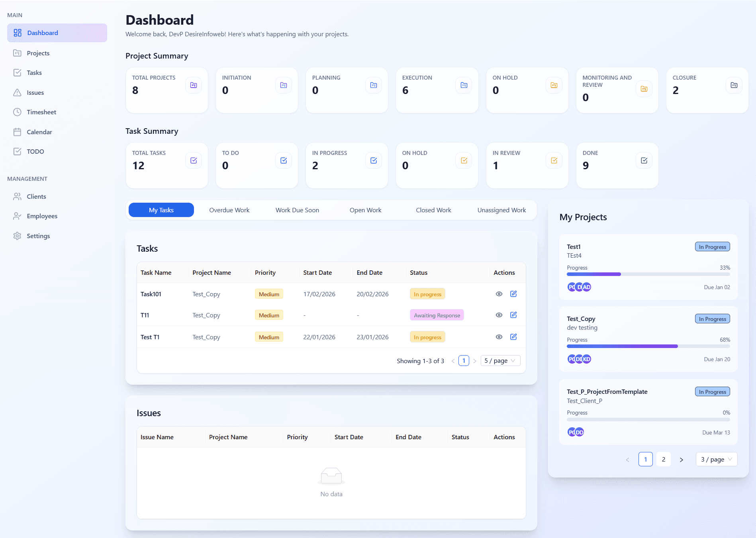The height and width of the screenshot is (538, 756).
Task: Click the eye icon for task T11
Action: point(499,315)
